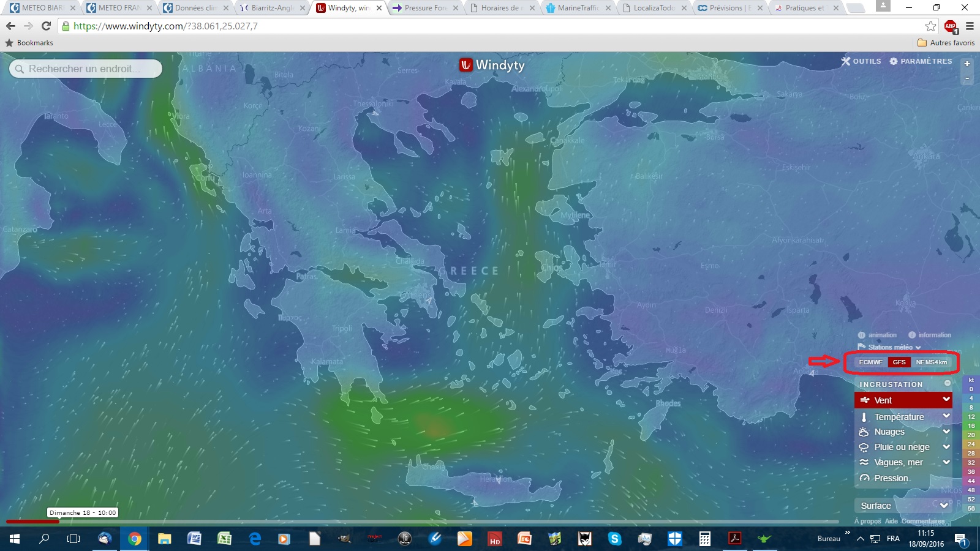Expand the Pluie ou neige chevron

pos(946,446)
